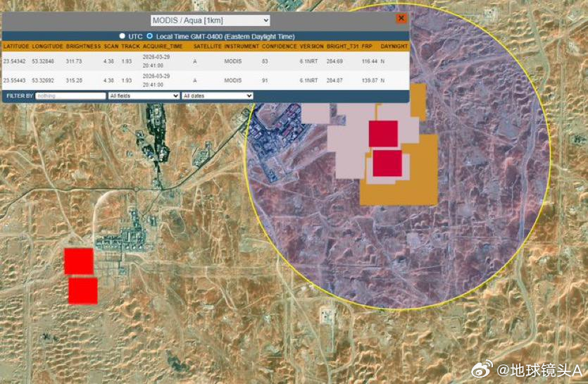Sort by the CONFIDENCE column header
This screenshot has height=384, width=588.
pos(279,47)
